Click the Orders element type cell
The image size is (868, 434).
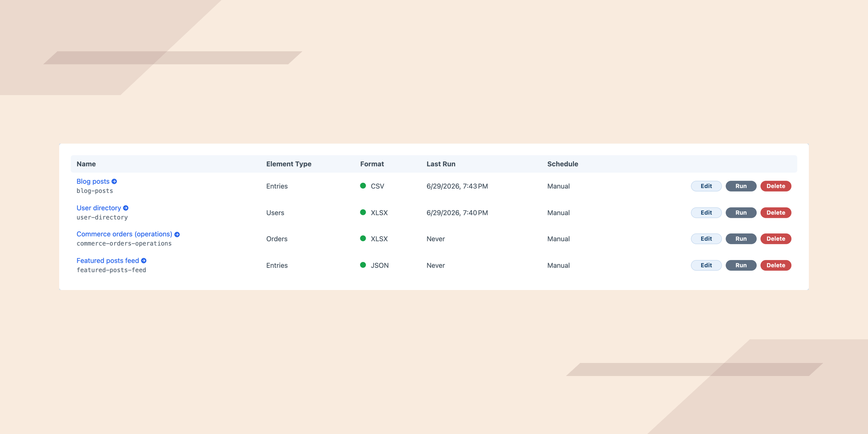tap(277, 239)
